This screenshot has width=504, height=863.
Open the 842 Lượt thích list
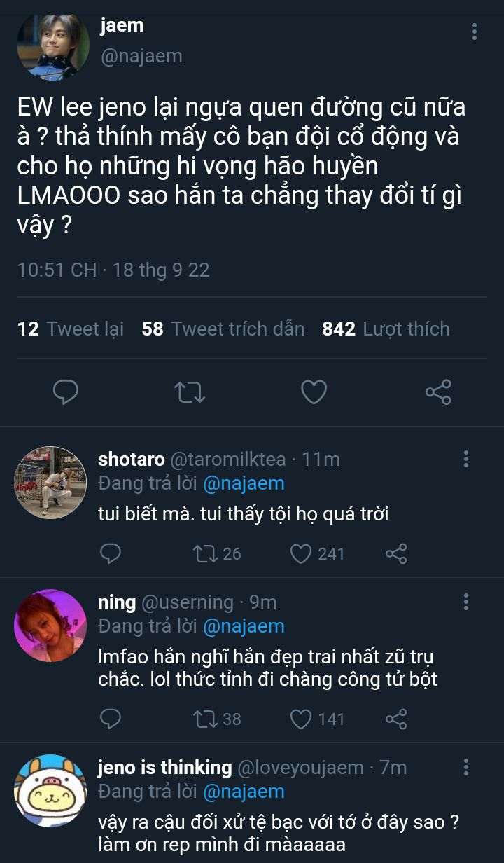click(x=386, y=329)
